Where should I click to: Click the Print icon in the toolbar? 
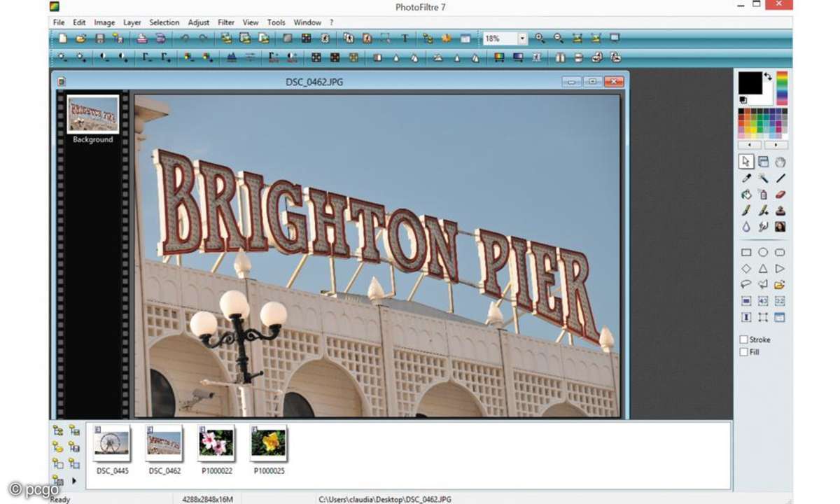click(142, 38)
